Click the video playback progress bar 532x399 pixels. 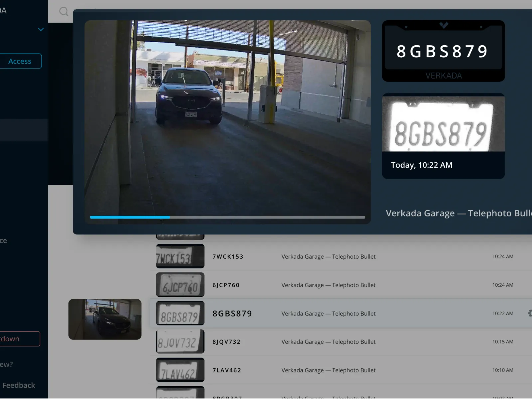click(227, 217)
